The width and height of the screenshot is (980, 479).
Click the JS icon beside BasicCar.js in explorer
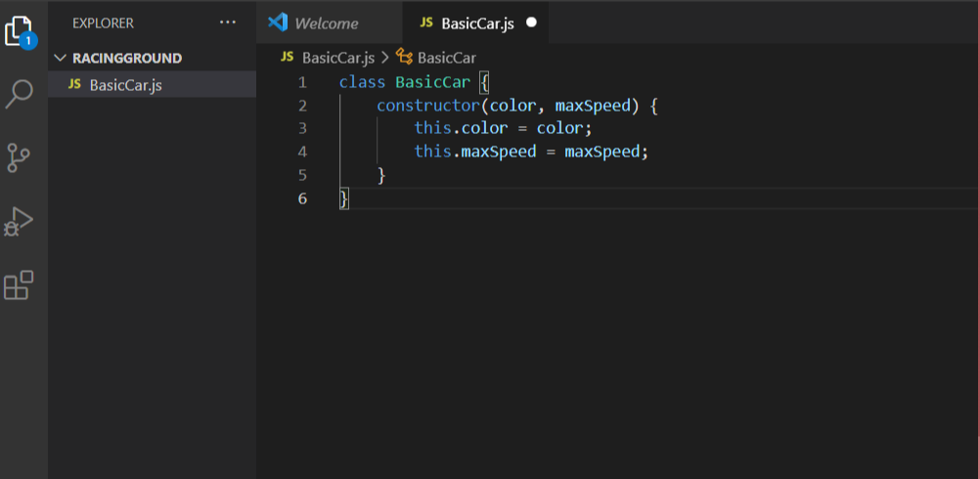74,84
